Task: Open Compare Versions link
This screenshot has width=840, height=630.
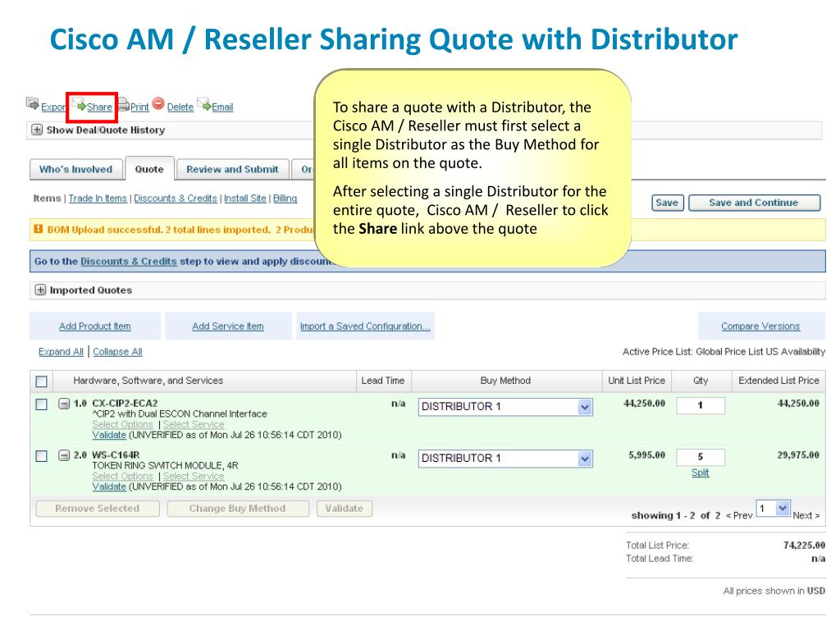Action: coord(760,326)
